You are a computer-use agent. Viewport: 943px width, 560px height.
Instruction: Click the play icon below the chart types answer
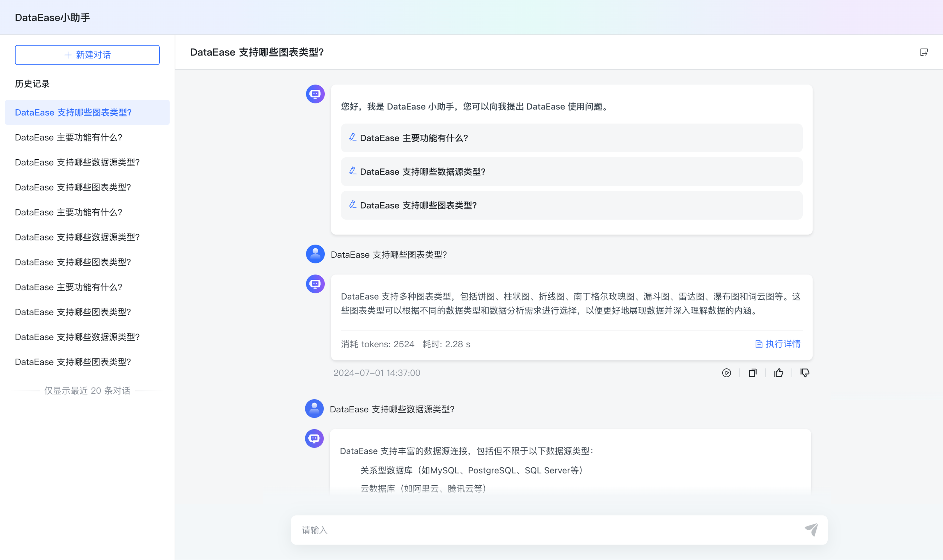[x=727, y=373]
